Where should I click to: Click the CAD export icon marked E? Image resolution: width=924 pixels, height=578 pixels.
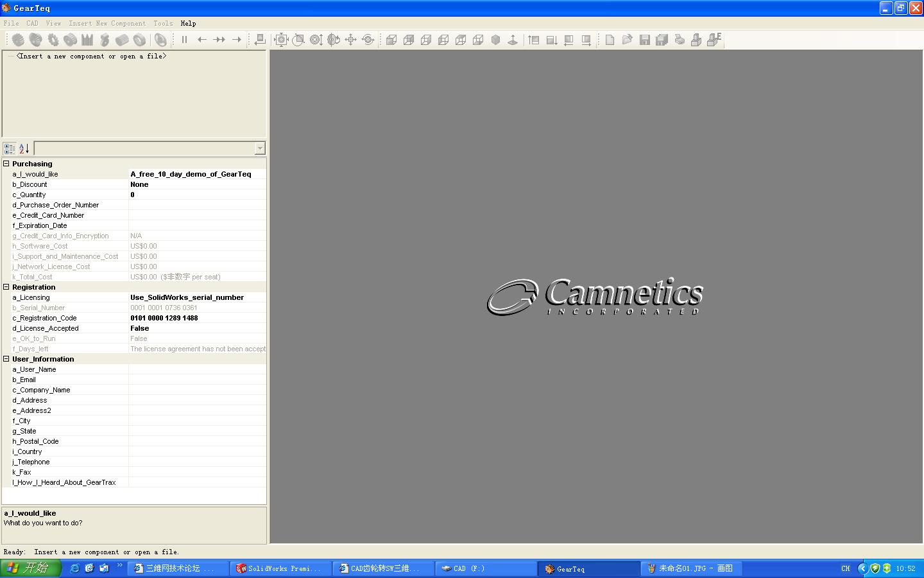[714, 40]
